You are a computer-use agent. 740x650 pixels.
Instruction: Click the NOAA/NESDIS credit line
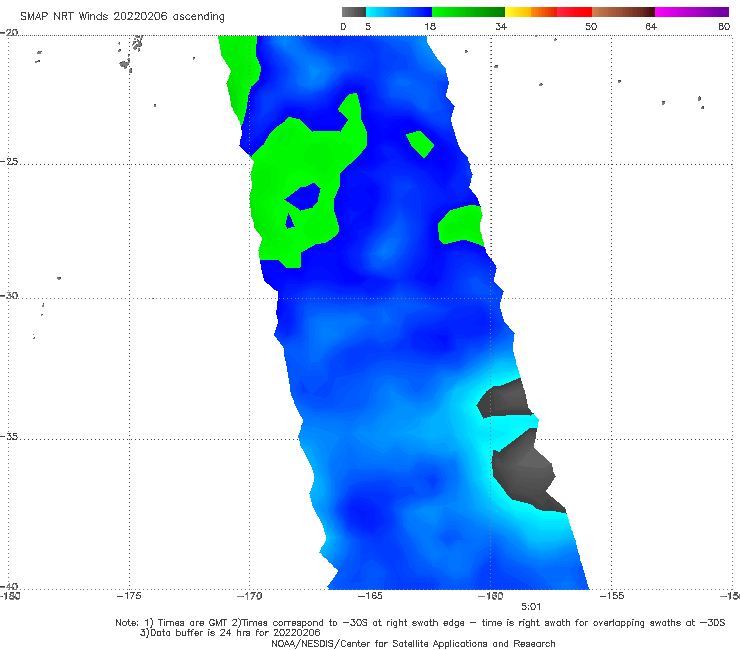(413, 644)
